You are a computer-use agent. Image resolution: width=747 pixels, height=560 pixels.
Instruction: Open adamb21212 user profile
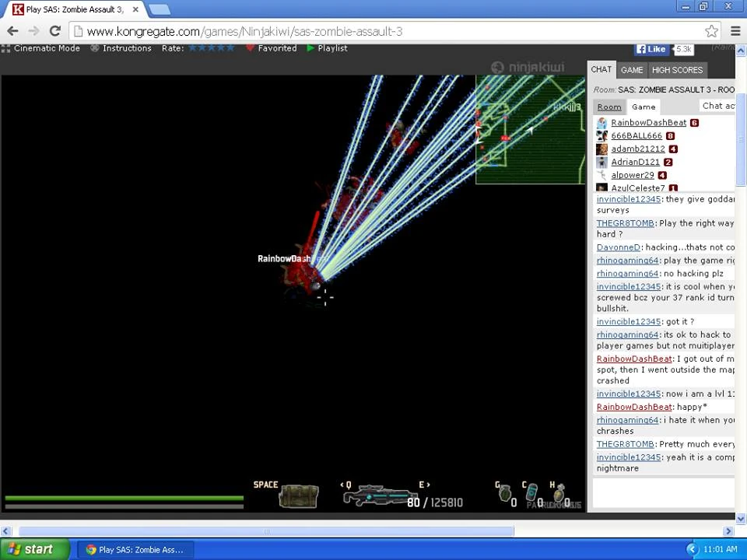pyautogui.click(x=638, y=149)
